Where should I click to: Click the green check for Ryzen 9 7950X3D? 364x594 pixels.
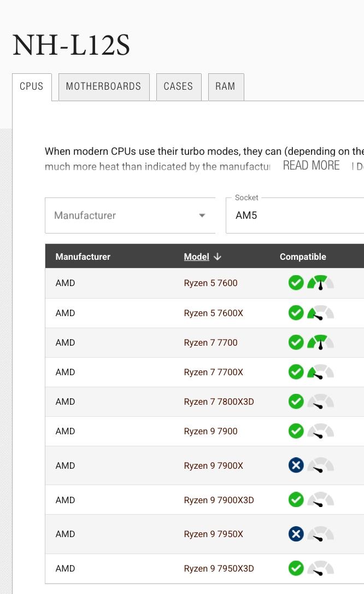pos(296,568)
